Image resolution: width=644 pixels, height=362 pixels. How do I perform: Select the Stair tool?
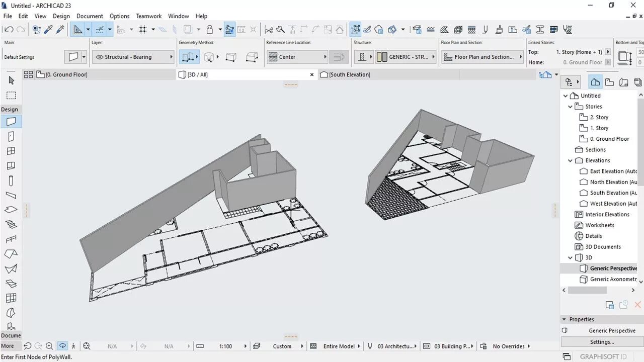[11, 225]
